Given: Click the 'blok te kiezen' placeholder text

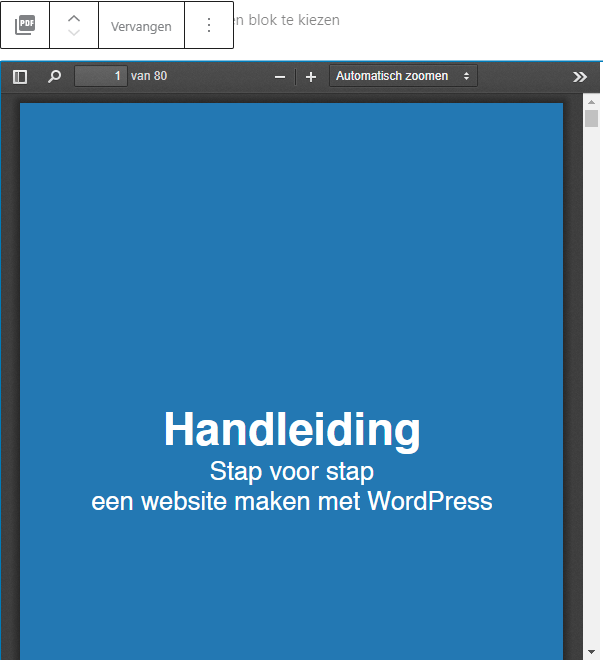Looking at the screenshot, I should click(x=288, y=20).
